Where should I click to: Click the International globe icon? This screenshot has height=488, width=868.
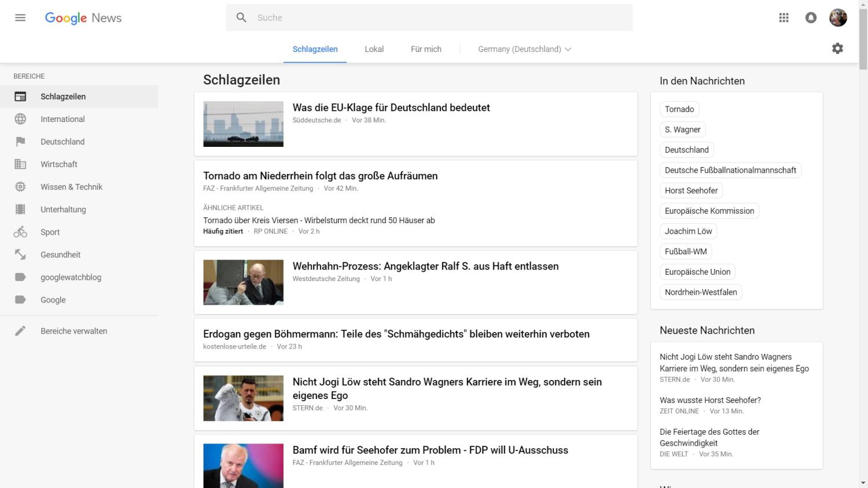(x=20, y=119)
